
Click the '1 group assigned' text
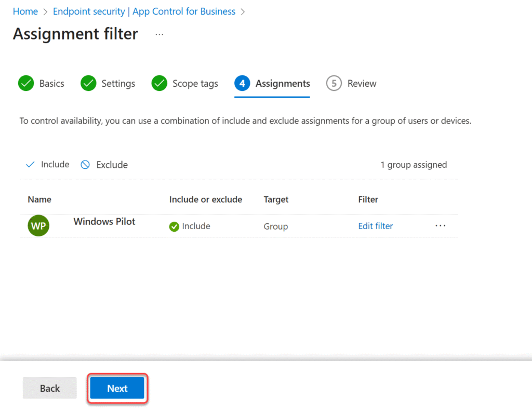pos(414,165)
